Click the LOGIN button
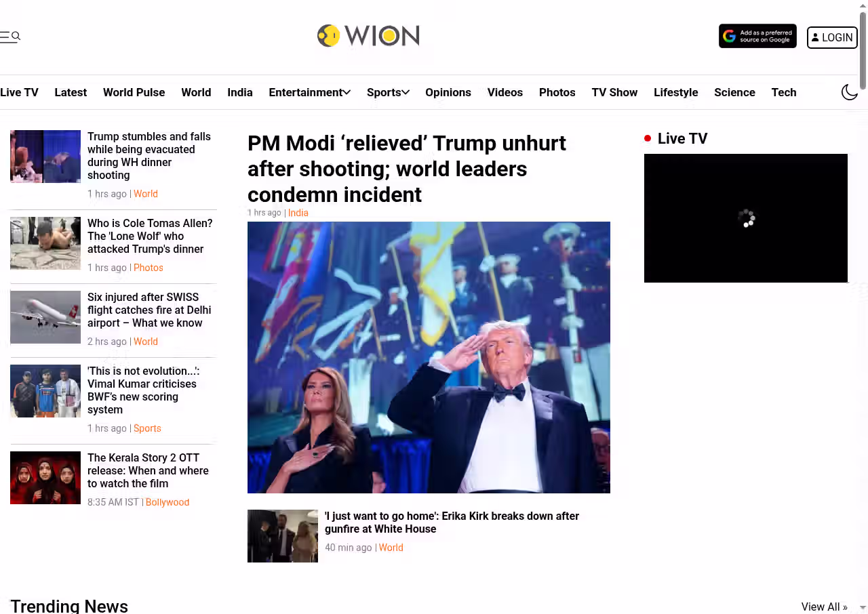868x614 pixels. (x=832, y=37)
